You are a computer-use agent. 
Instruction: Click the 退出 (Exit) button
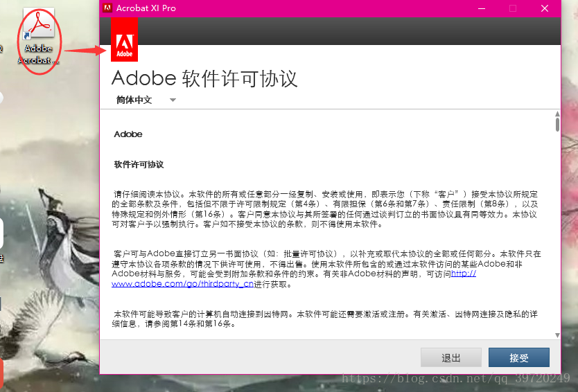[x=450, y=357]
